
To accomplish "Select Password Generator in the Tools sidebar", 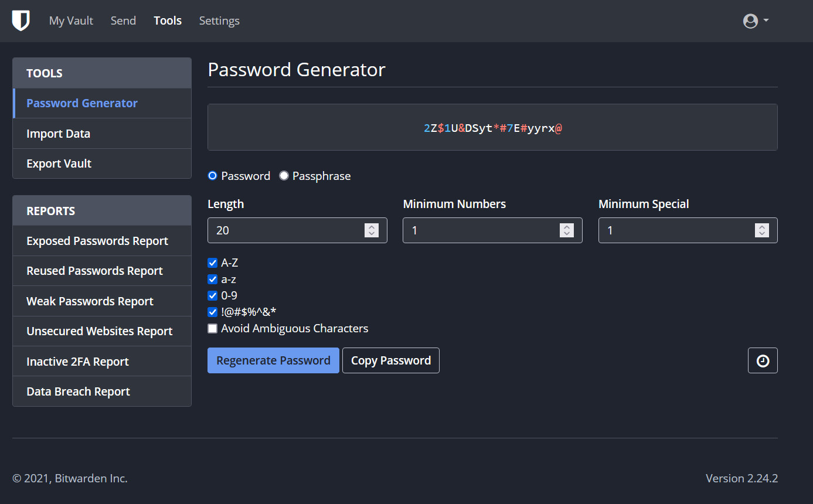I will pos(81,103).
